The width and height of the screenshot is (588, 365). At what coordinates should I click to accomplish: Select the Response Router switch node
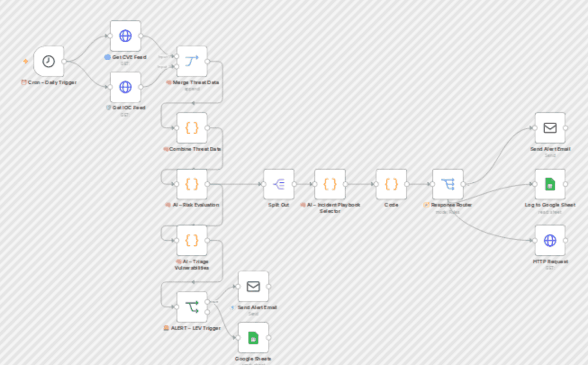pos(448,184)
